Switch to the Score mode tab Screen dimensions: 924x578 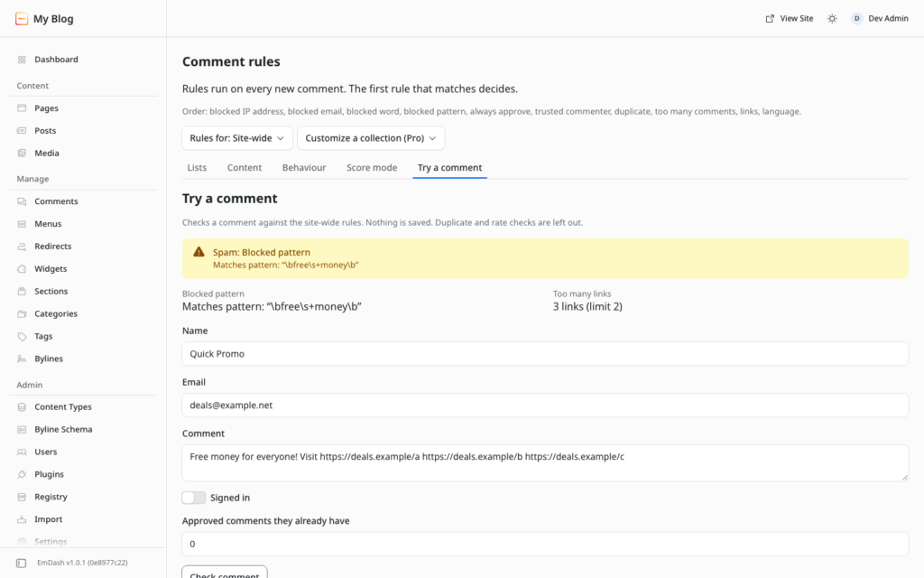[372, 167]
